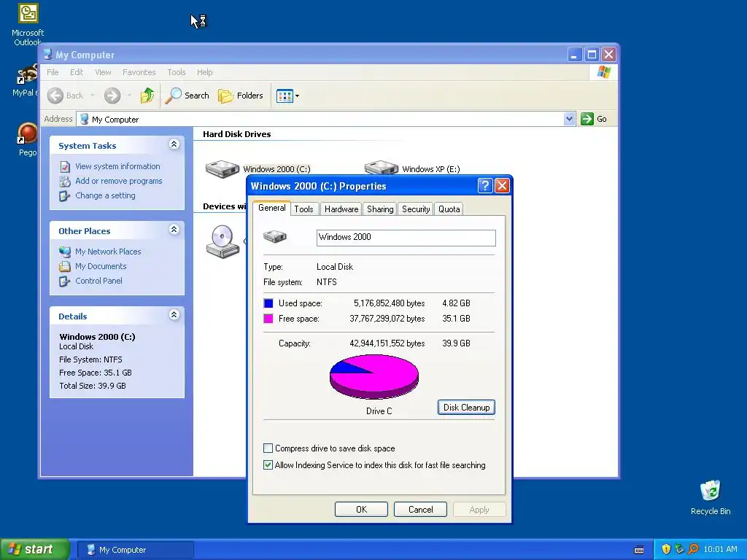Click the Go button arrow icon
747x560 pixels.
coord(587,119)
